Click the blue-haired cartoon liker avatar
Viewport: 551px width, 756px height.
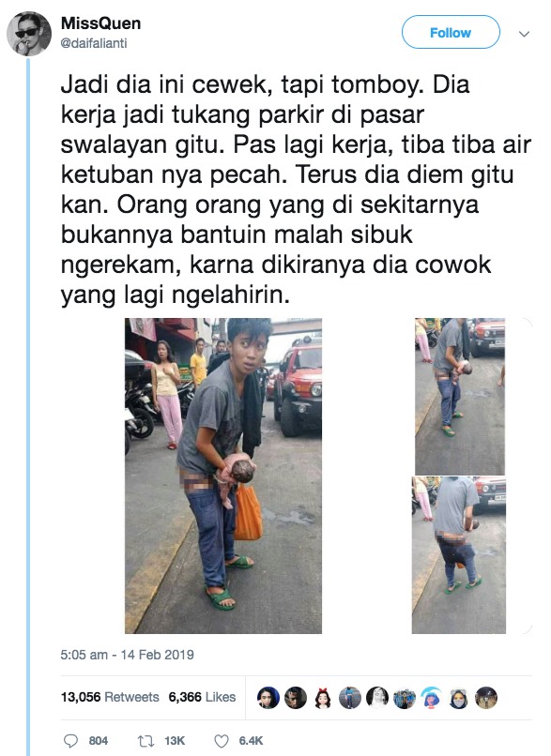tap(432, 697)
